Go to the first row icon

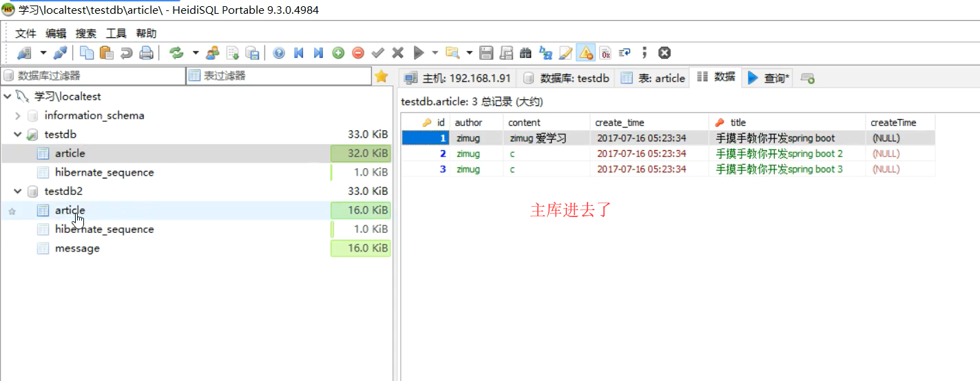[299, 52]
